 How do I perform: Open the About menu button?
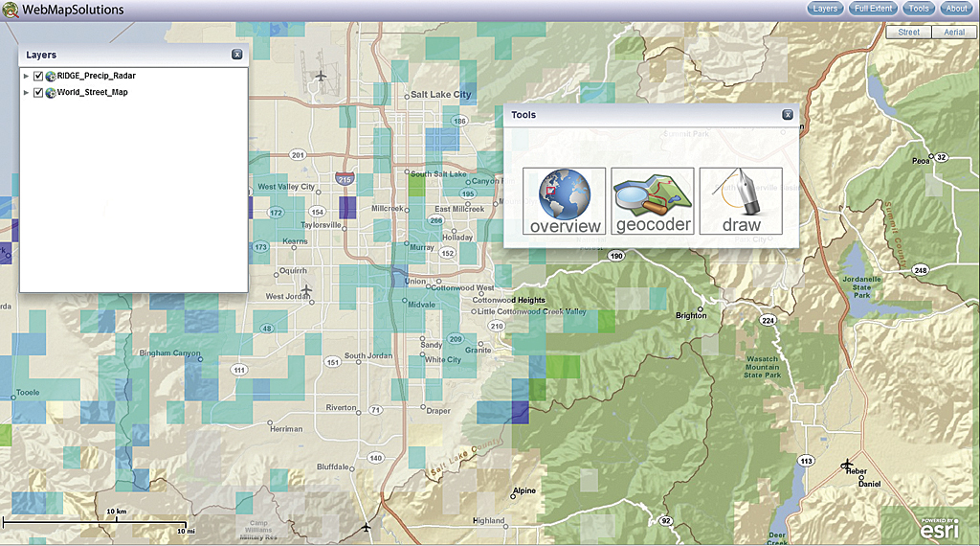[x=956, y=8]
